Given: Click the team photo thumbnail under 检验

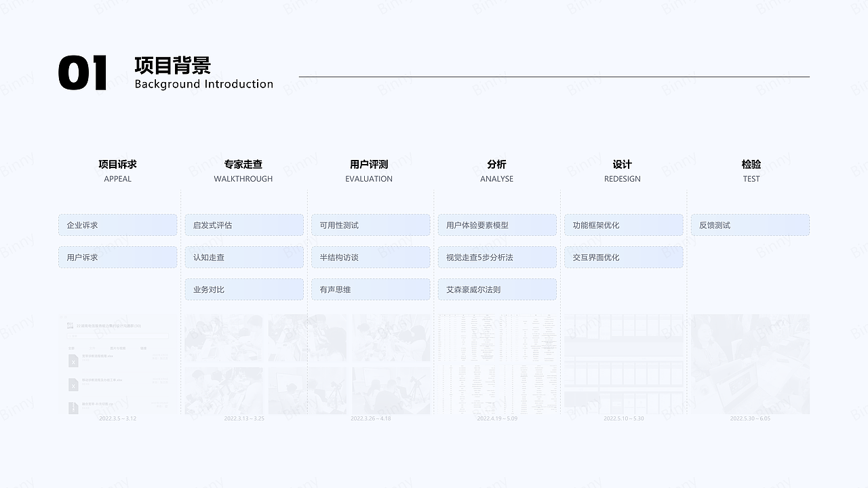Looking at the screenshot, I should coord(750,363).
